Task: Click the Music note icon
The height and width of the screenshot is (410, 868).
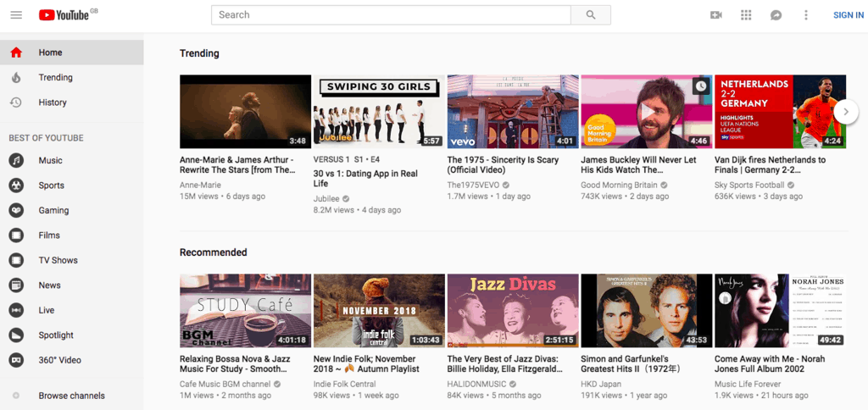Action: (16, 160)
